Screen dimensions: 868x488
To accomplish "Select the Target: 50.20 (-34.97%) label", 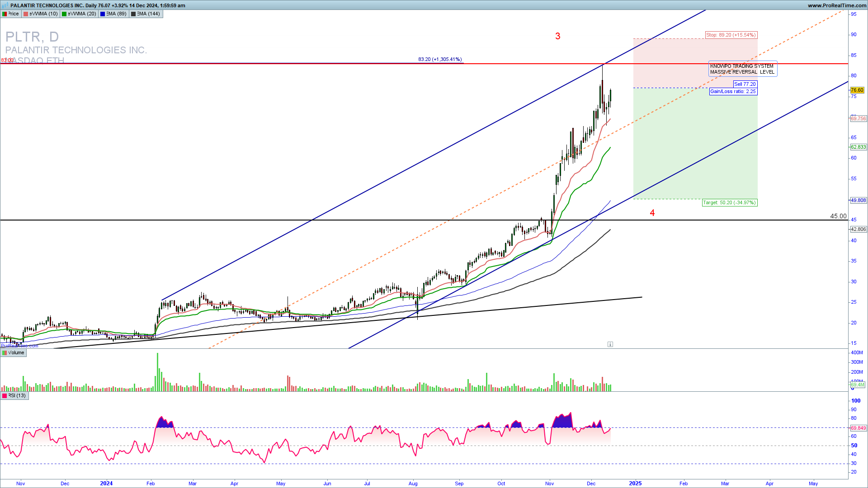I will 730,202.
